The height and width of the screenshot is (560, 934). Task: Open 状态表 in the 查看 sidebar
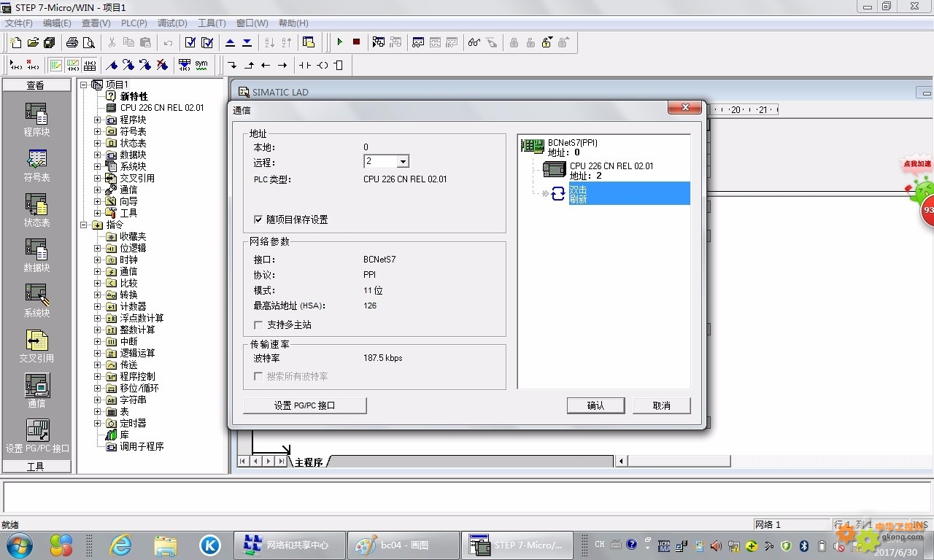click(x=36, y=210)
